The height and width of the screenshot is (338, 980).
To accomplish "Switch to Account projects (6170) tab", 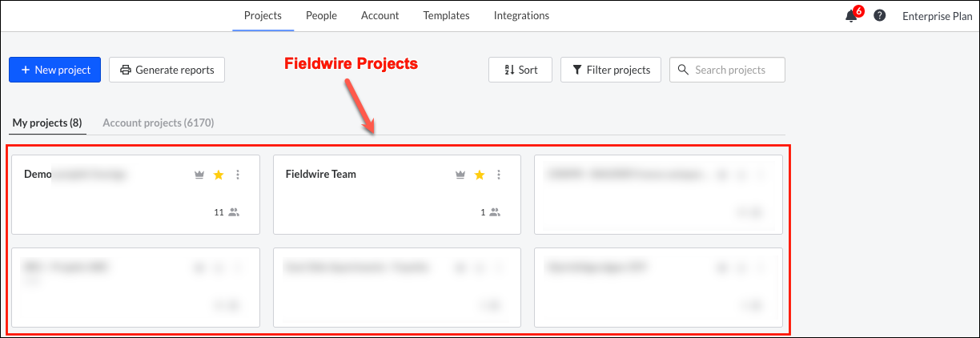I will click(x=159, y=123).
